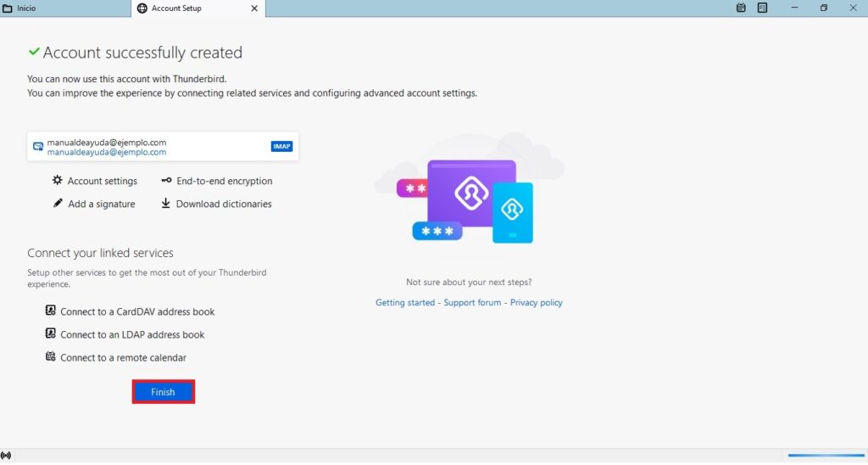The width and height of the screenshot is (868, 465).
Task: Open the Support forum link
Action: 472,303
